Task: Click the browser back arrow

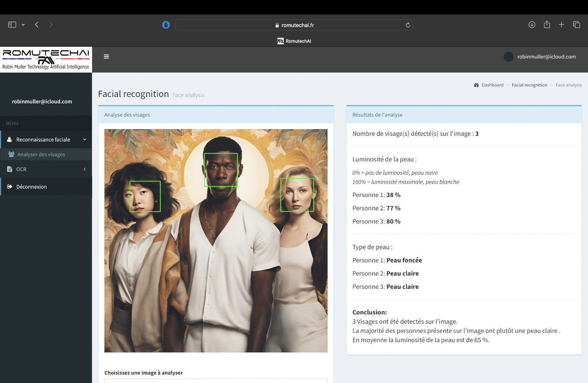Action: [37, 25]
